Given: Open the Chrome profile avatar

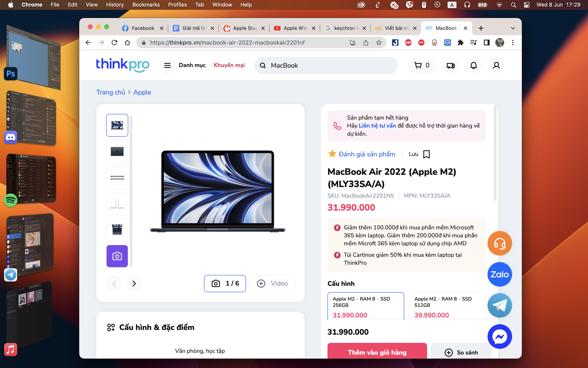Looking at the screenshot, I should click(500, 43).
